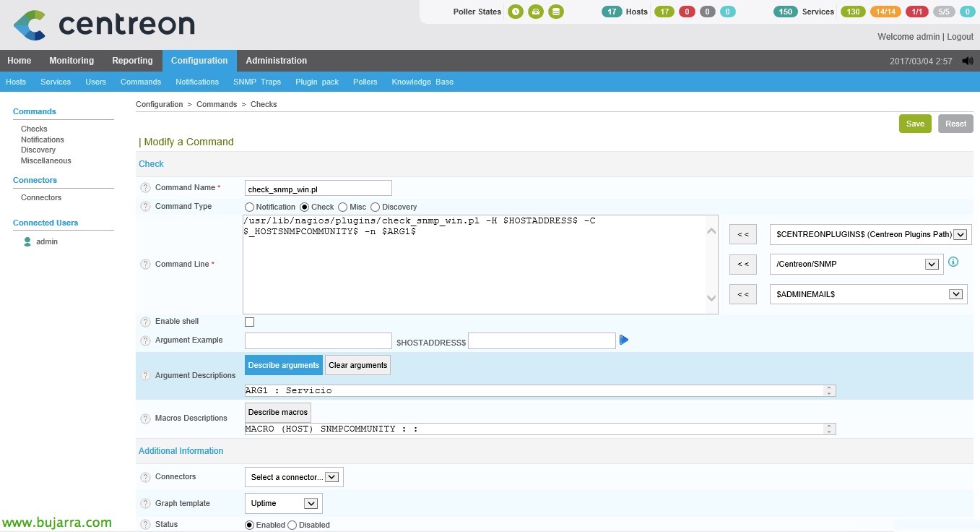This screenshot has height=532, width=980.
Task: Open help for Enable shell
Action: (144, 322)
